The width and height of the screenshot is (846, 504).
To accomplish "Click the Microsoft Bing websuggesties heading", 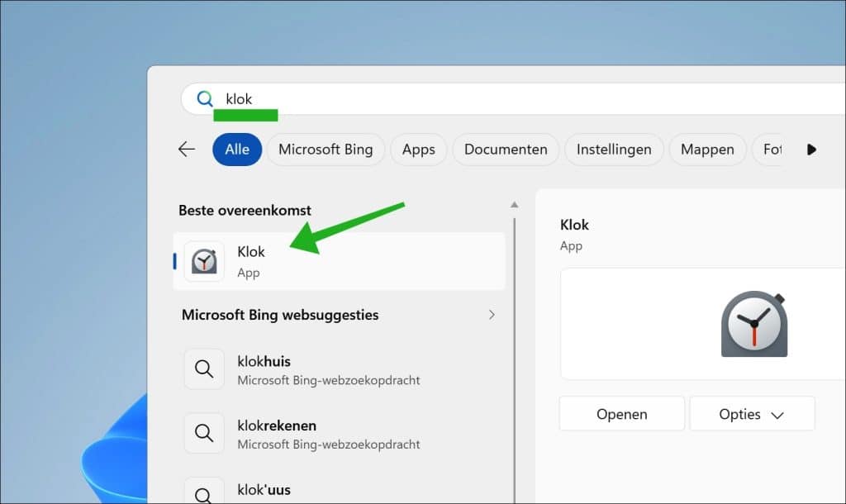I will pos(280,315).
